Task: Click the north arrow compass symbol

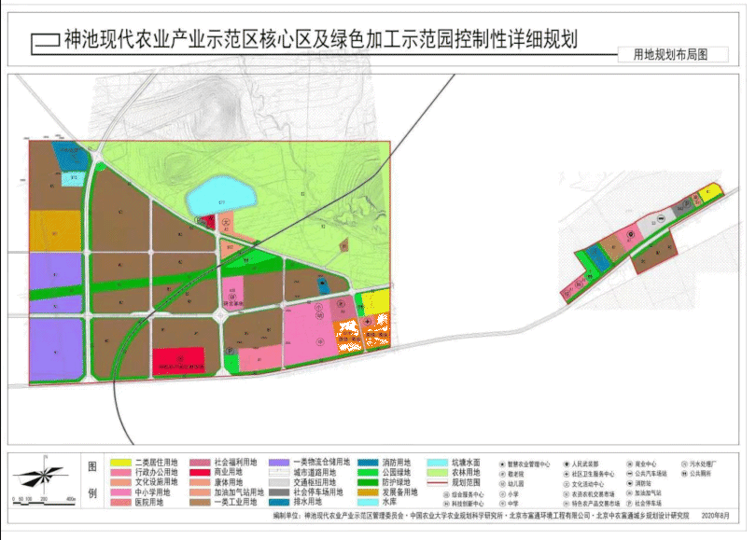Action: point(40,474)
